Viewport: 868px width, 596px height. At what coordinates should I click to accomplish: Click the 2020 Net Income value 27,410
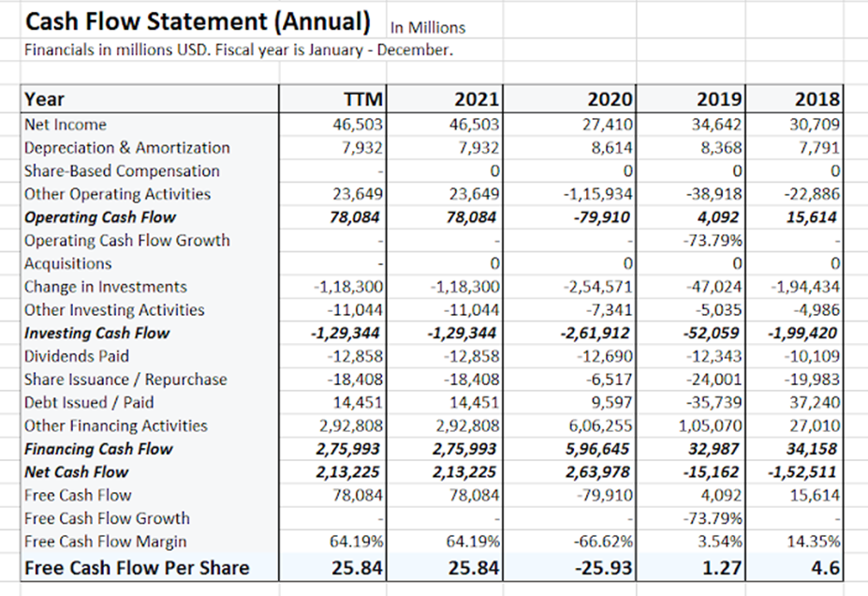pyautogui.click(x=611, y=125)
